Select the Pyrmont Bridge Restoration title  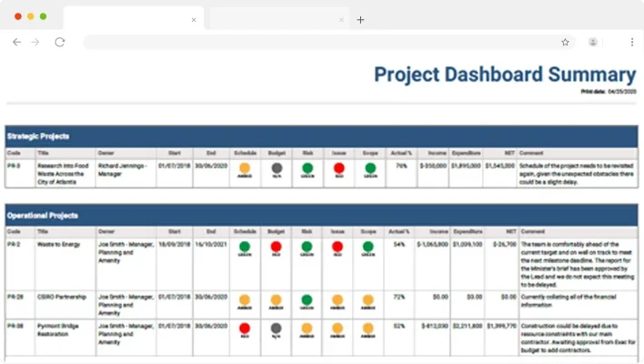[x=59, y=329]
